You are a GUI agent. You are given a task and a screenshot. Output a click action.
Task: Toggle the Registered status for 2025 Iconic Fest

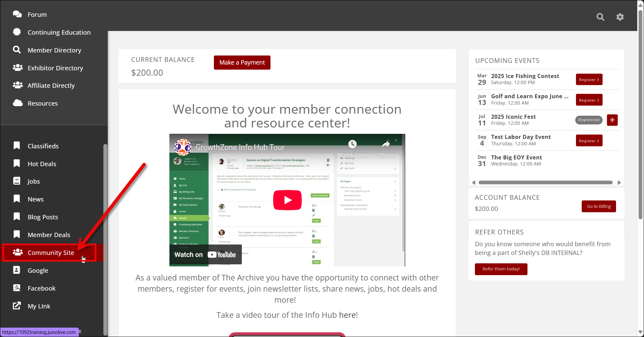(x=588, y=120)
